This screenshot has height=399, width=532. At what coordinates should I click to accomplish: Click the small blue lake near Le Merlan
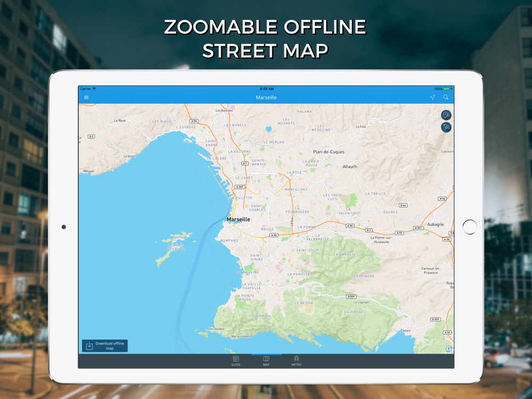[x=269, y=129]
